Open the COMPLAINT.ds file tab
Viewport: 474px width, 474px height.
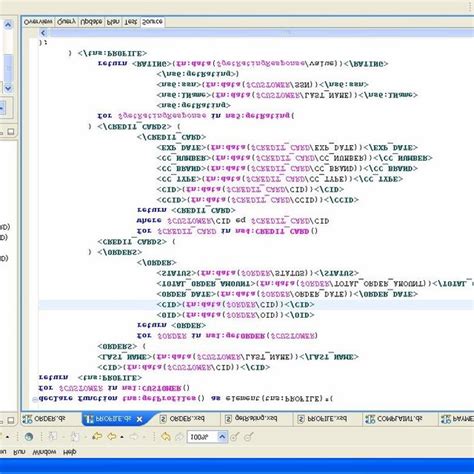(399, 419)
